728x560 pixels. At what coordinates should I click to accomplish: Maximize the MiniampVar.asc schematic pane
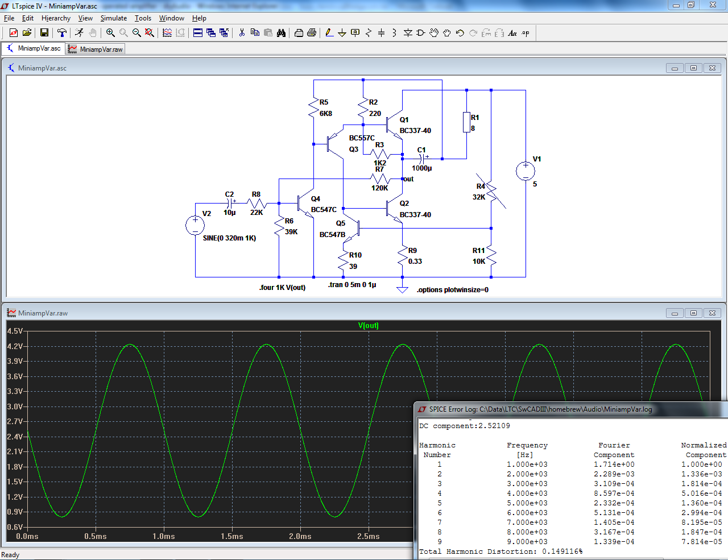coord(693,68)
